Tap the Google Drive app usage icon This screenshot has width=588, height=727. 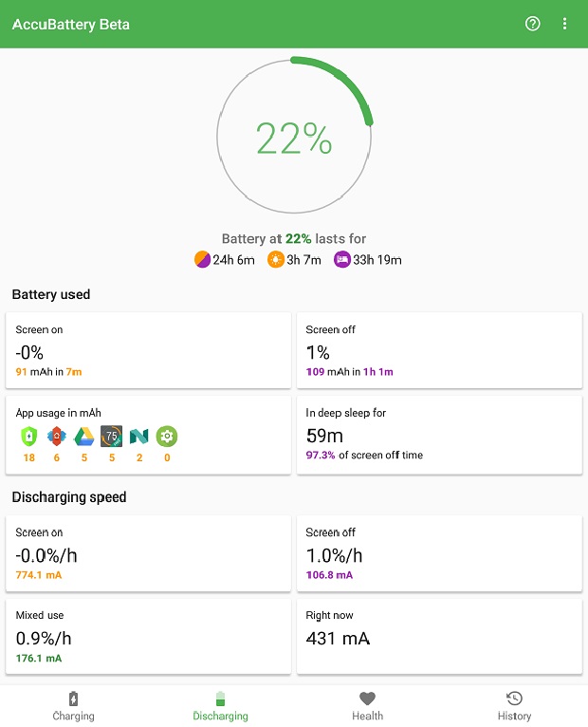(x=83, y=437)
